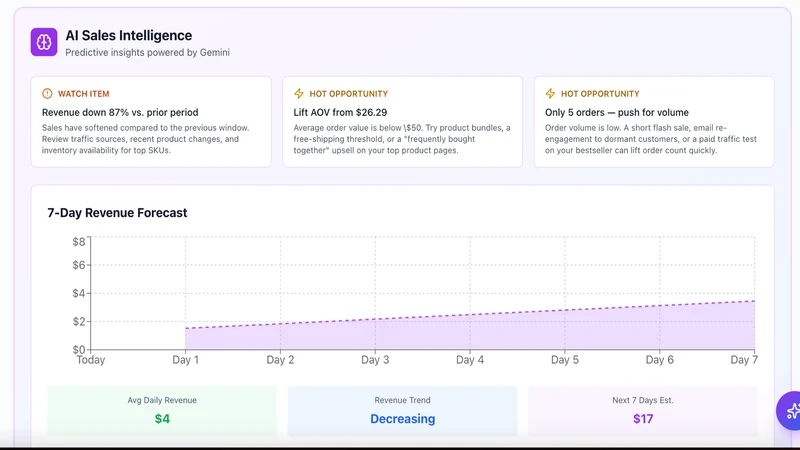Viewport: 800px width, 450px height.
Task: Click 'Predictive insights powered by Gemini' subtitle
Action: (x=147, y=53)
